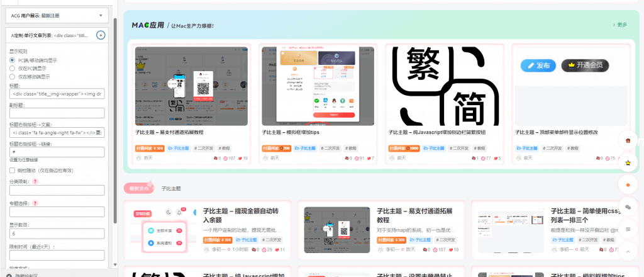Click the back-to-top arrow button
Image resolution: width=644 pixels, height=277 pixels.
[628, 251]
